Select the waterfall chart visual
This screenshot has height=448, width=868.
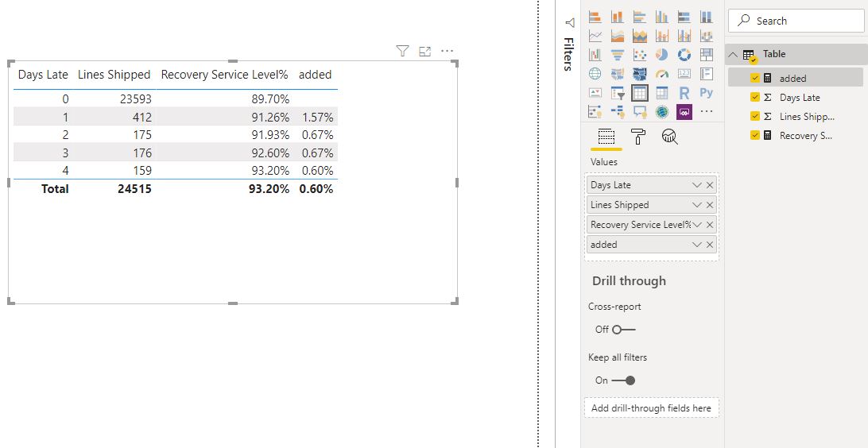coord(595,55)
